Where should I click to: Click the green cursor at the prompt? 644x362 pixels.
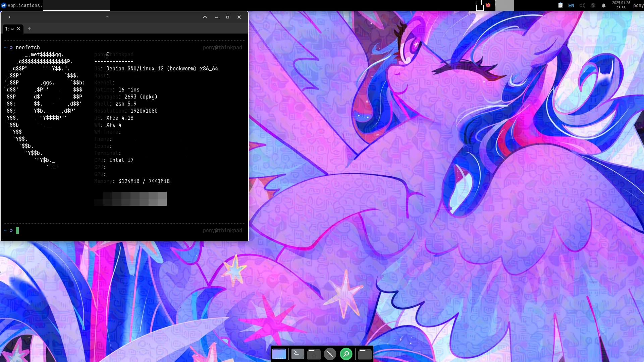[17, 231]
